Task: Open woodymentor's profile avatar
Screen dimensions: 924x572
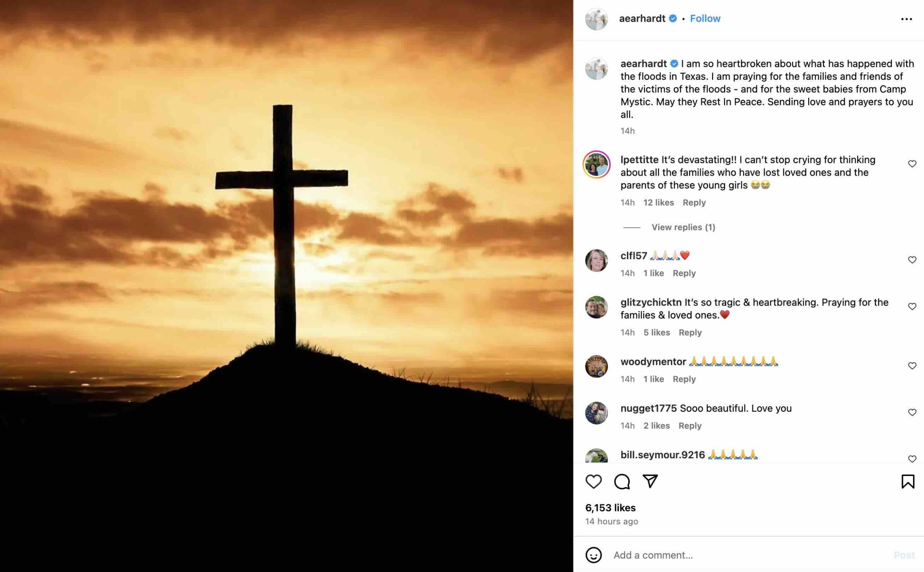Action: pyautogui.click(x=596, y=366)
